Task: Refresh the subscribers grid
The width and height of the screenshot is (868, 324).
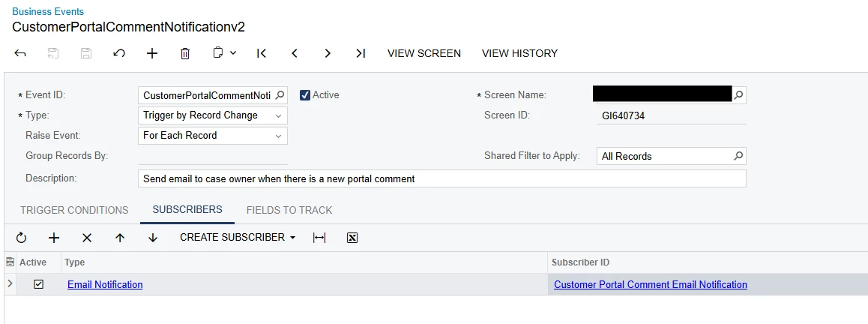Action: 21,238
